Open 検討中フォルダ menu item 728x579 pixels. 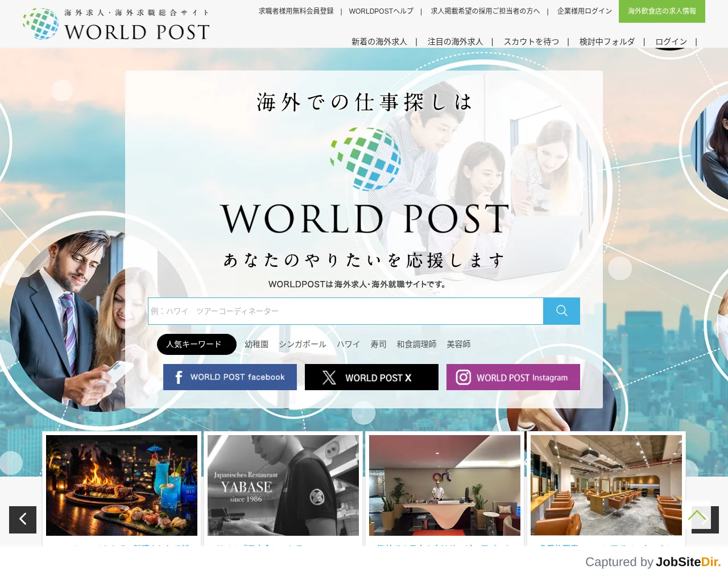pos(607,42)
